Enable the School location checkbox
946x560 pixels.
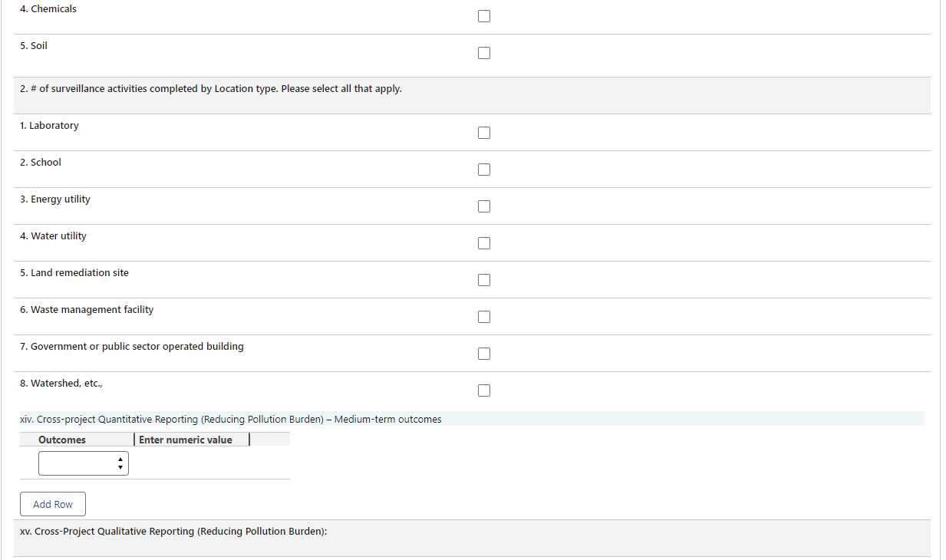483,170
